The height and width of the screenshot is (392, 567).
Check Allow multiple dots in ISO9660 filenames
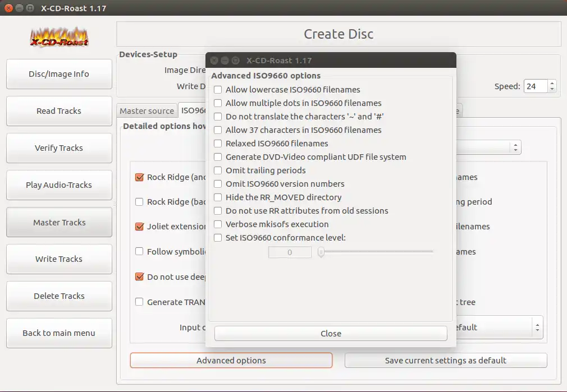(218, 103)
